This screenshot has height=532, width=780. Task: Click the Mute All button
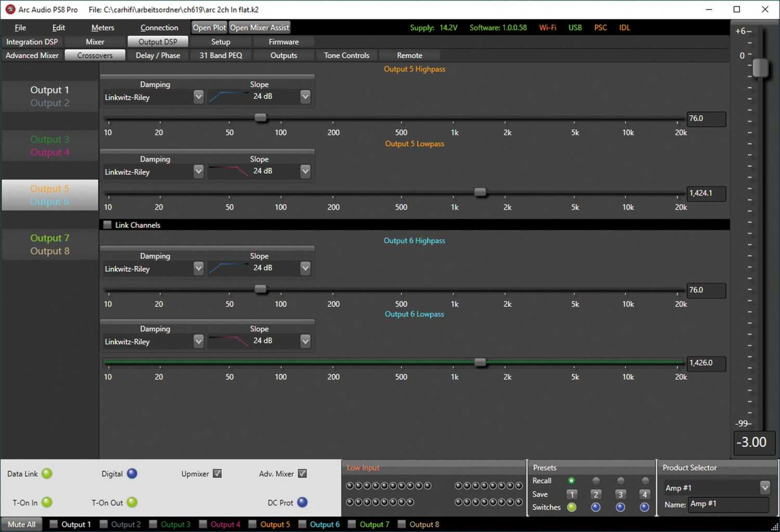point(21,524)
